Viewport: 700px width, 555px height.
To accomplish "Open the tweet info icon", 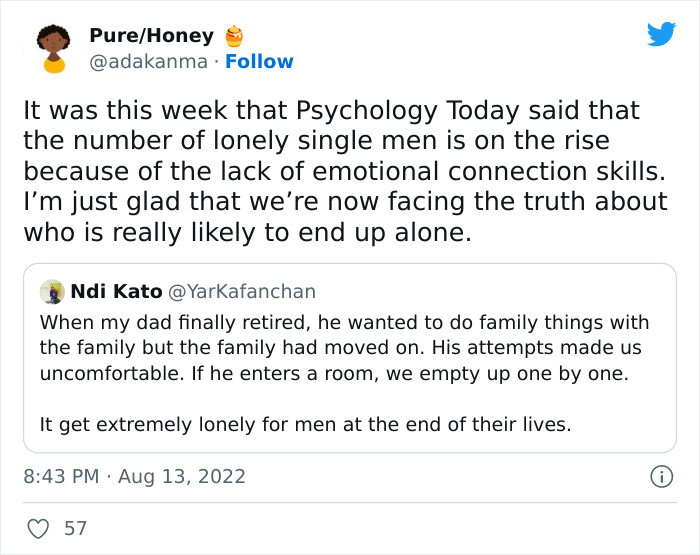I will (x=660, y=477).
